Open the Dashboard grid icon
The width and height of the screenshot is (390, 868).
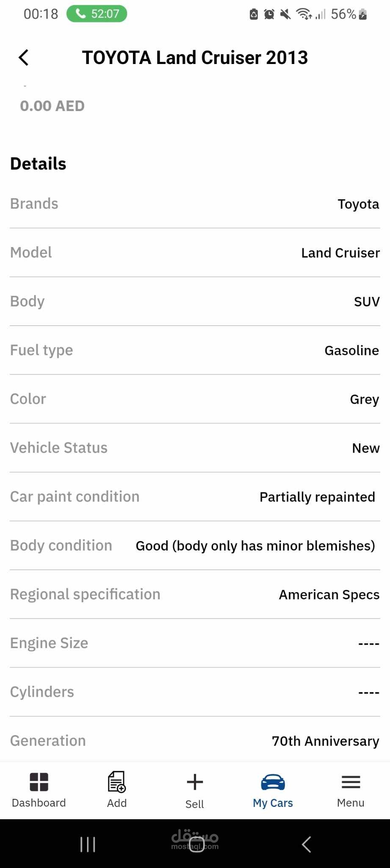39,782
